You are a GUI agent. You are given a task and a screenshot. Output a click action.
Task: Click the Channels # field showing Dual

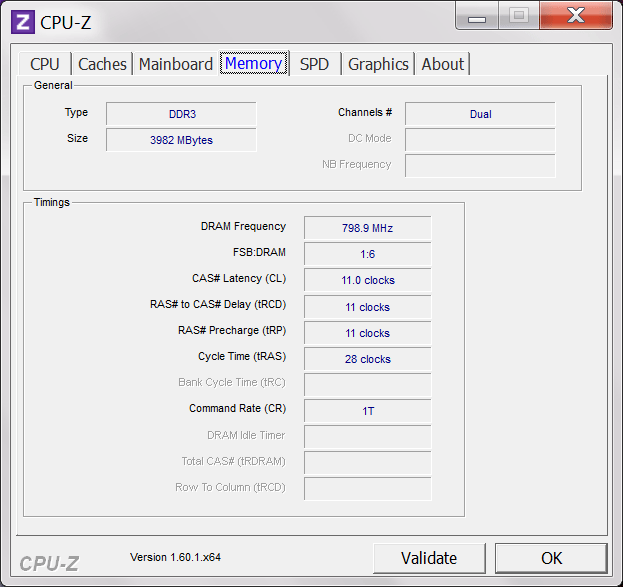[480, 114]
